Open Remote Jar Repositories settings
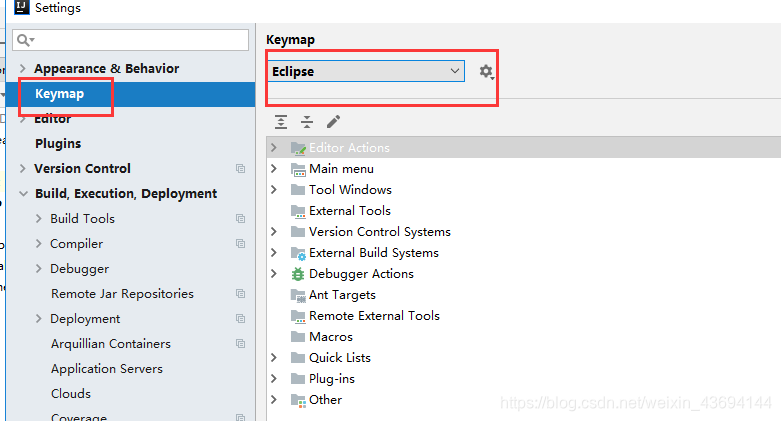Image resolution: width=781 pixels, height=421 pixels. tap(122, 294)
